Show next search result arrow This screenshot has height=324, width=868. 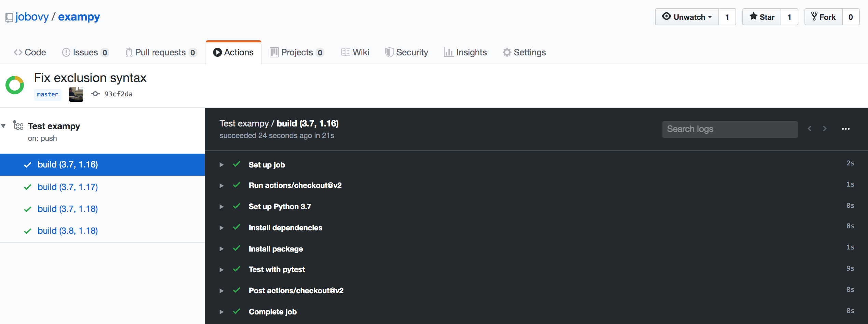(825, 129)
